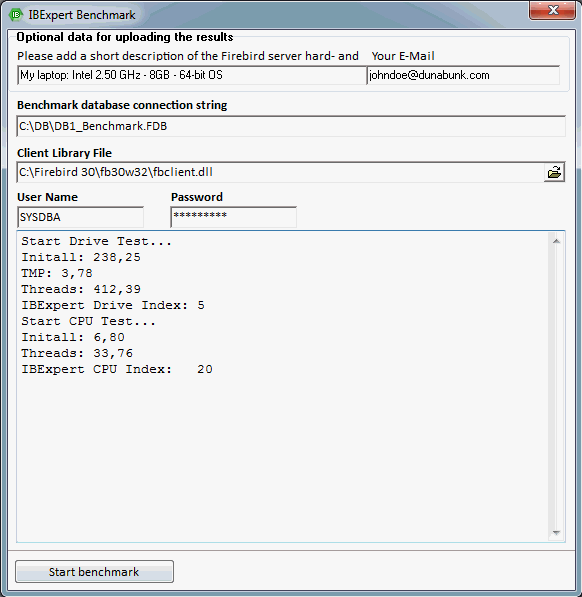Click the Firebird server description field
The width and height of the screenshot is (582, 597).
pyautogui.click(x=192, y=75)
